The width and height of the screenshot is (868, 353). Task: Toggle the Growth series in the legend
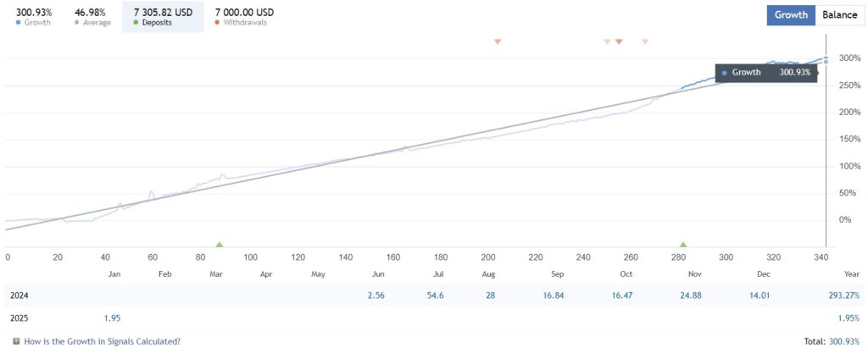[33, 17]
